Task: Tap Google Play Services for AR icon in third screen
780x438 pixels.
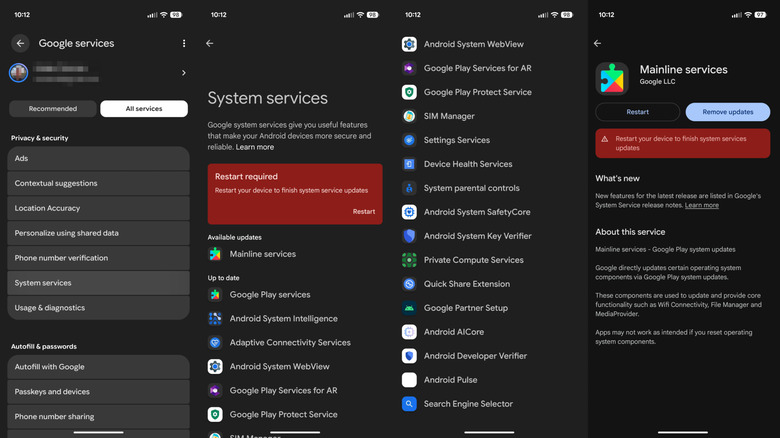Action: (409, 68)
